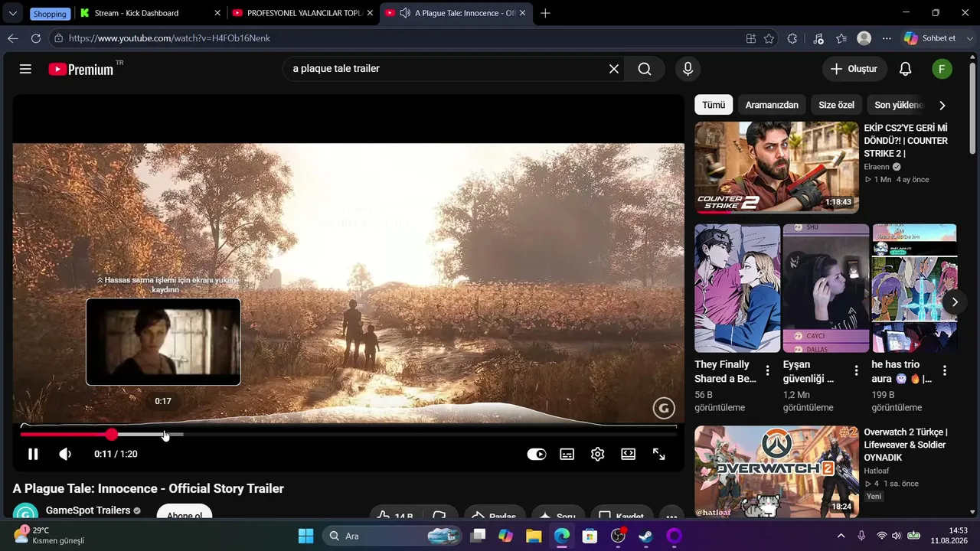Open options for 'he has trio aura' Short

pyautogui.click(x=945, y=371)
